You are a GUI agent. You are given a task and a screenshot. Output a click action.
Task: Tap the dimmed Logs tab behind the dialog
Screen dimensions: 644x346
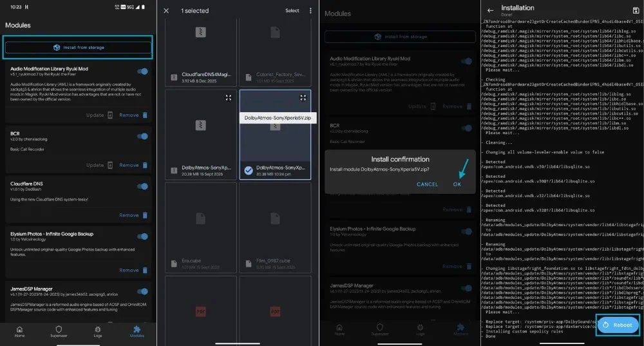pyautogui.click(x=420, y=330)
